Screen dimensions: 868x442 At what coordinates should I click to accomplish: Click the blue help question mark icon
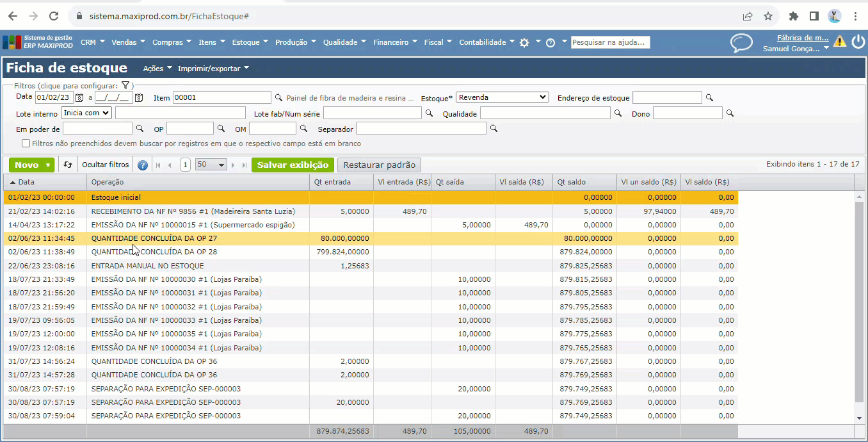click(143, 165)
